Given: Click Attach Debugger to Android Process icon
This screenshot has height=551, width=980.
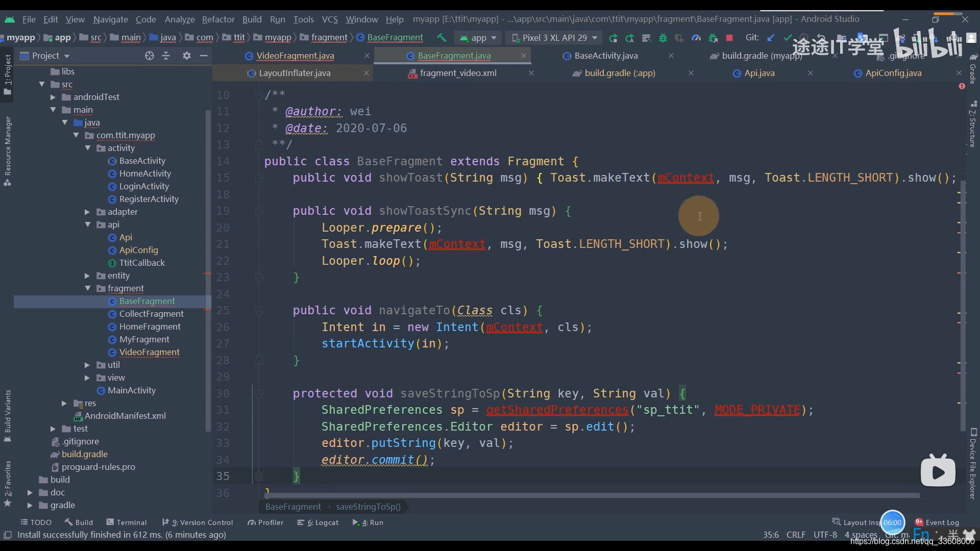Looking at the screenshot, I should click(713, 38).
